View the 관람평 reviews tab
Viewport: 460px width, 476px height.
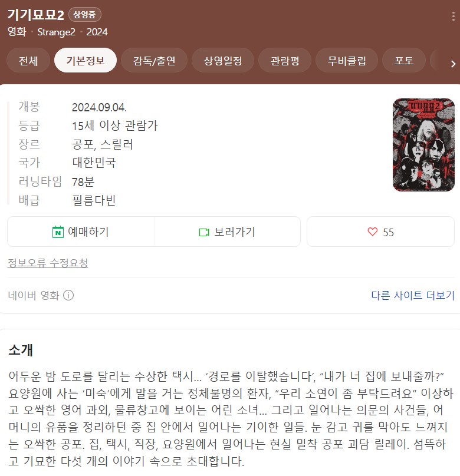(x=285, y=61)
